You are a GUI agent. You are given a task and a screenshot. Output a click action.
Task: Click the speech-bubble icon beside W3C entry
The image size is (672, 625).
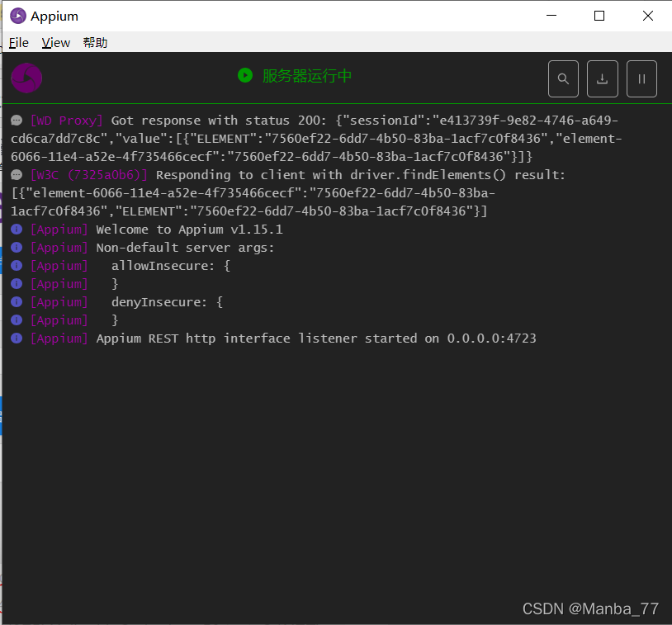click(17, 175)
